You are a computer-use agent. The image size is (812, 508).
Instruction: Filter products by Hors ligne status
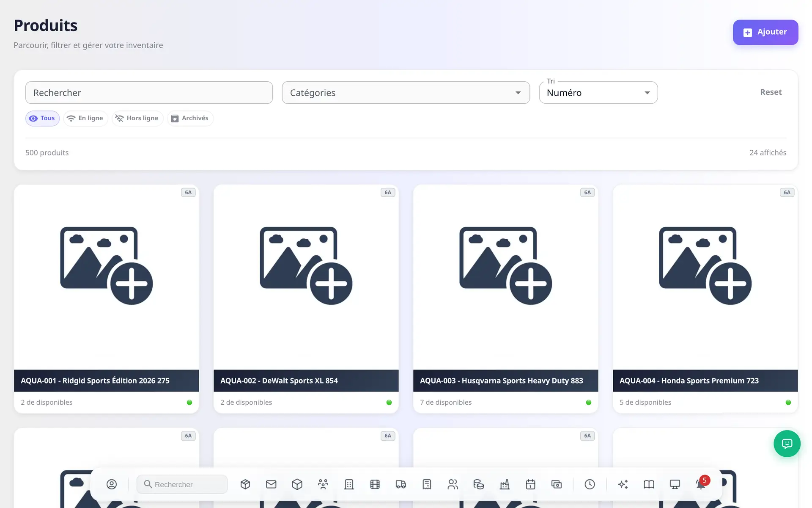click(137, 119)
